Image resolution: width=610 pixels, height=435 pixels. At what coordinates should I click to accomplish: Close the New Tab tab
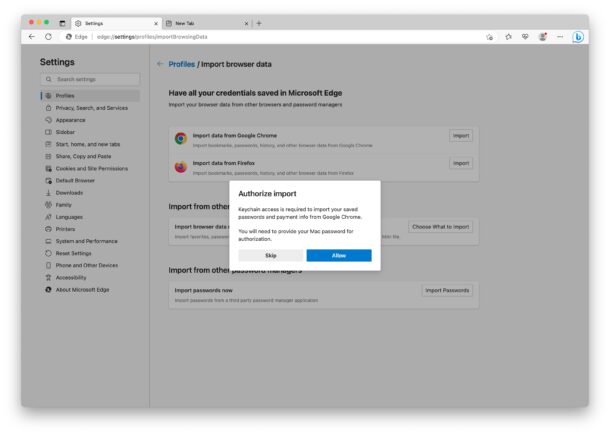[x=246, y=24]
